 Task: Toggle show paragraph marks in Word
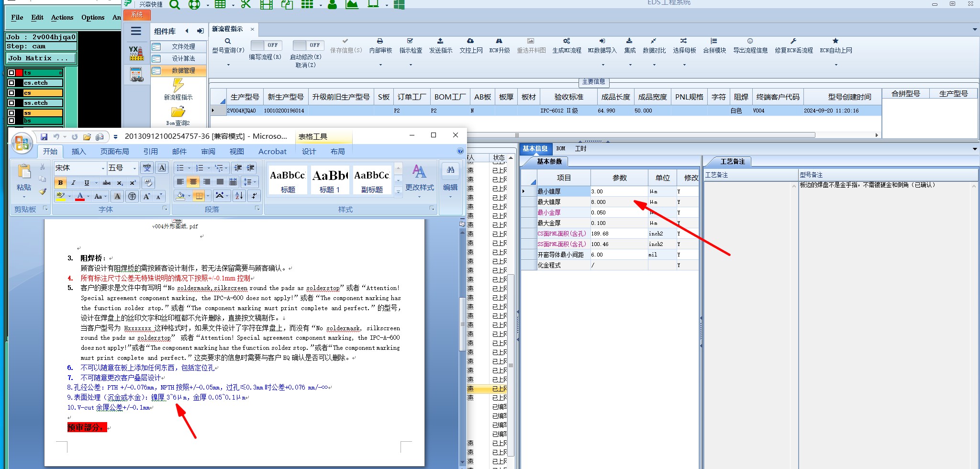pos(254,195)
